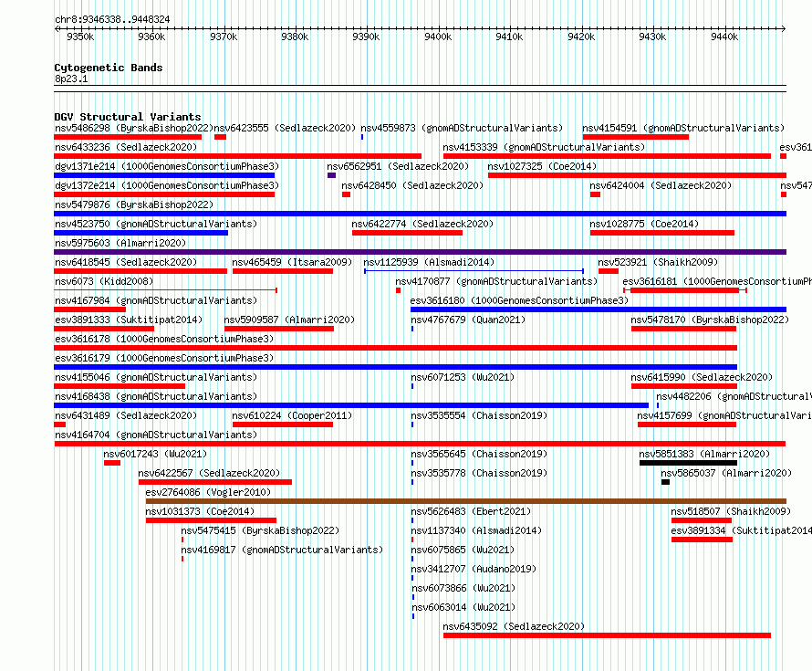812x671 pixels.
Task: Click the black nsv5851383 (Almarri2020) bar
Action: [x=688, y=463]
